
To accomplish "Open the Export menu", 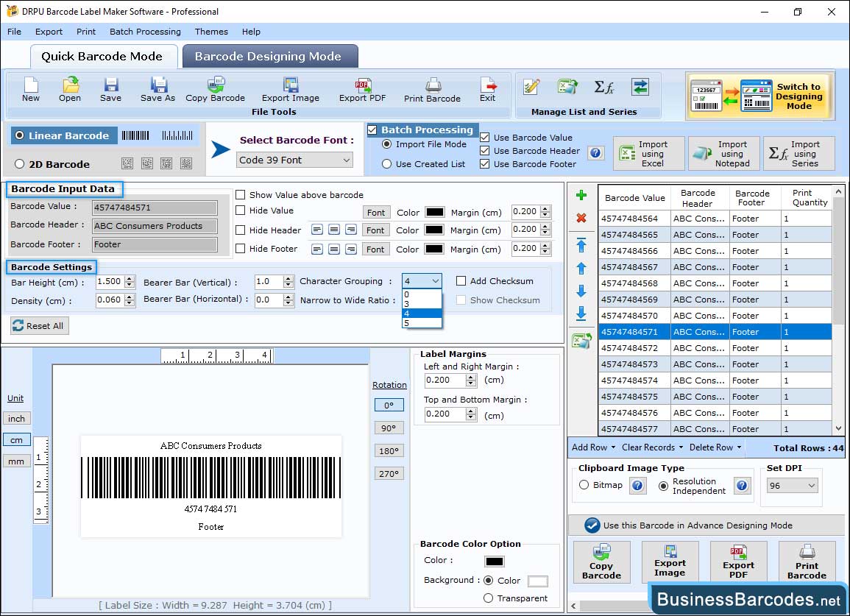I will pos(49,32).
